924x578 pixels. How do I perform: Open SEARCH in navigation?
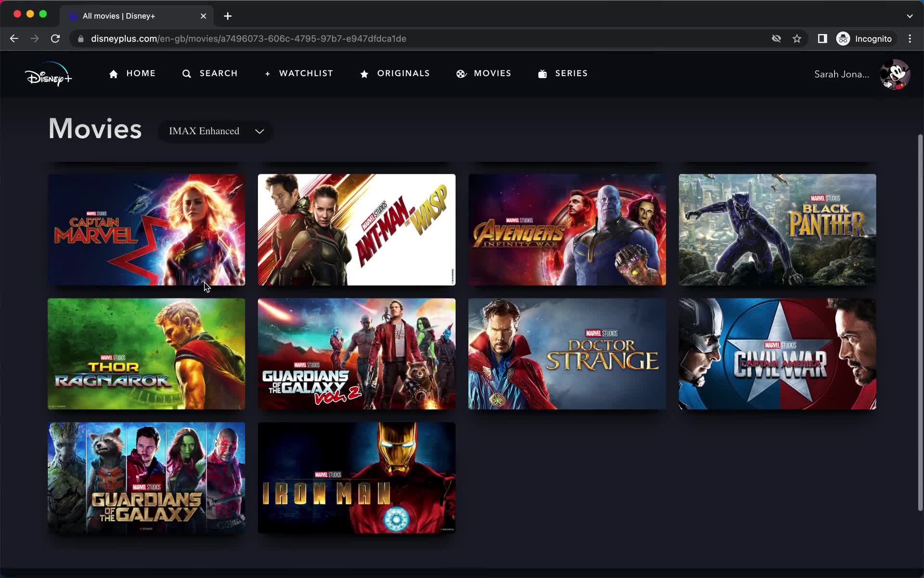click(218, 73)
